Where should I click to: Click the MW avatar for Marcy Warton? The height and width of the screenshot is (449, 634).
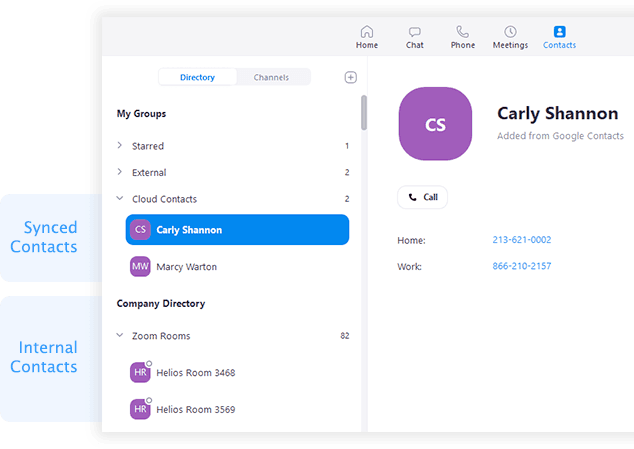(x=141, y=267)
